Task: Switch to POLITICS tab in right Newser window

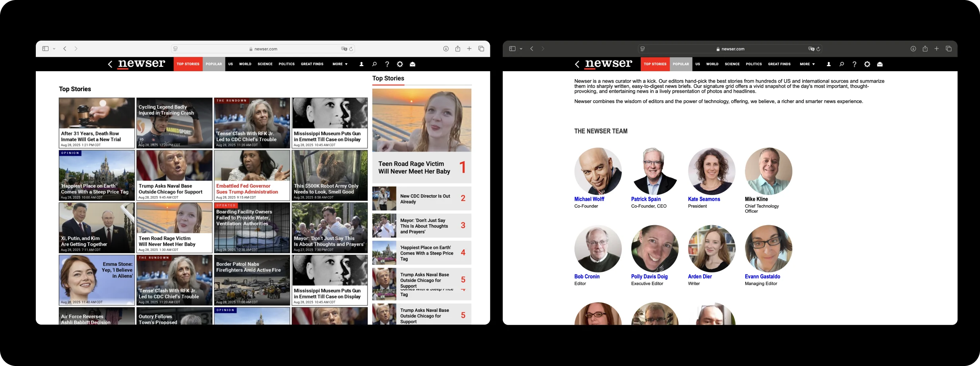Action: coord(754,64)
